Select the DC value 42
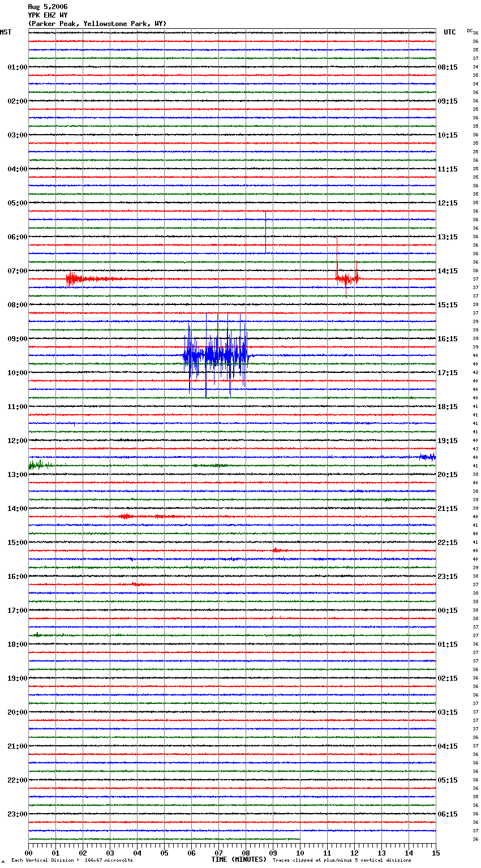The image size is (481, 868). [475, 372]
